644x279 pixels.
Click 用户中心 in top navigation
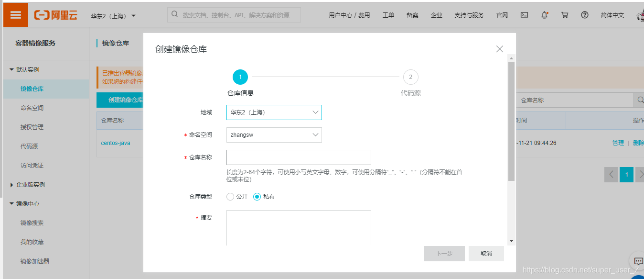click(340, 15)
